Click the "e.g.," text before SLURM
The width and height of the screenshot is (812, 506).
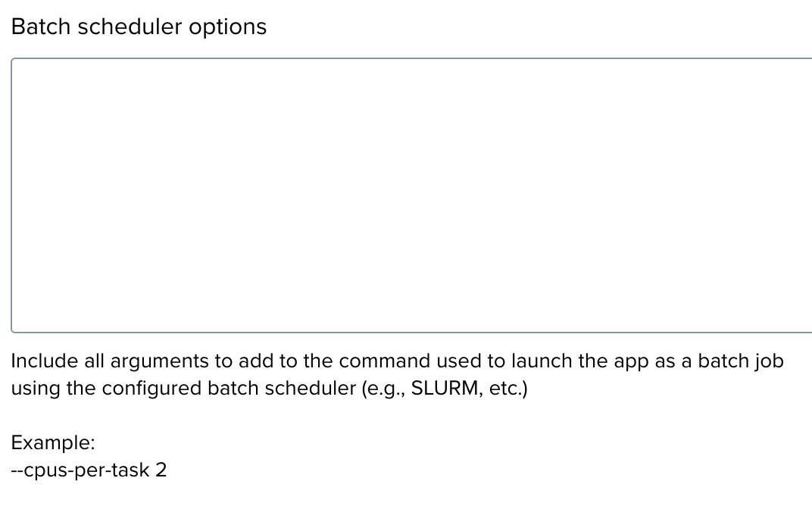tap(383, 389)
